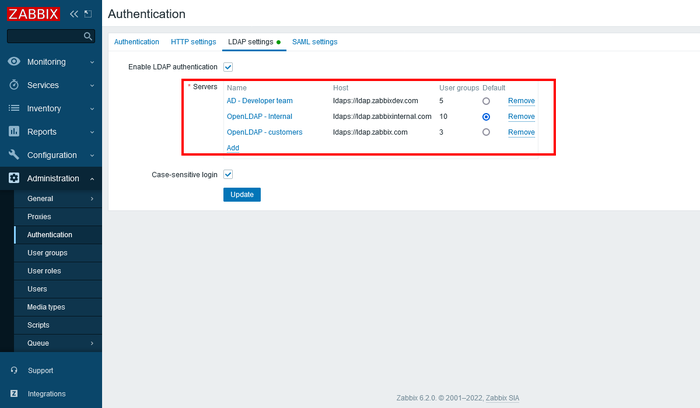Open OpenLDAP - Internal server link
Viewport: 700px width, 408px height.
[259, 117]
